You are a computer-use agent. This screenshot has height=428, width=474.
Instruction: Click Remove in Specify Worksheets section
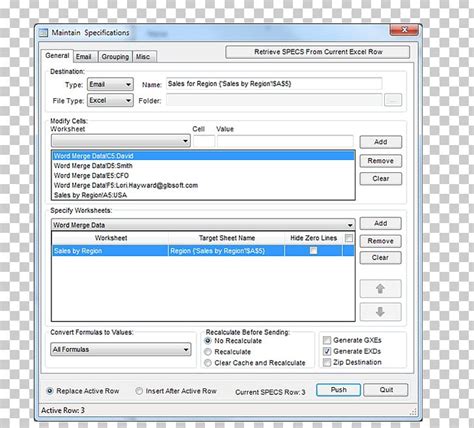coord(380,241)
